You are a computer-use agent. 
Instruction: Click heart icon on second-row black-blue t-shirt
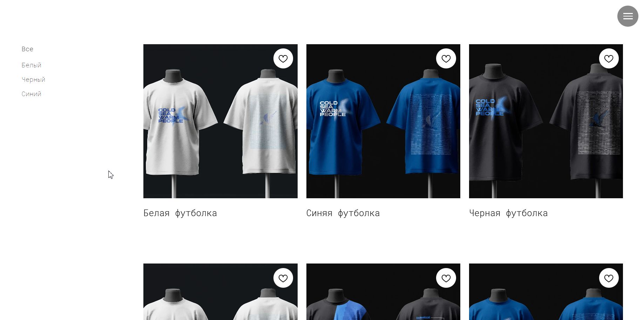click(446, 278)
